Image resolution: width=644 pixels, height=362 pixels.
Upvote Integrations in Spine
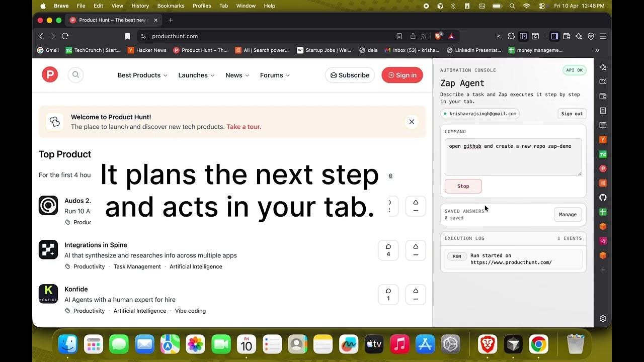point(416,250)
